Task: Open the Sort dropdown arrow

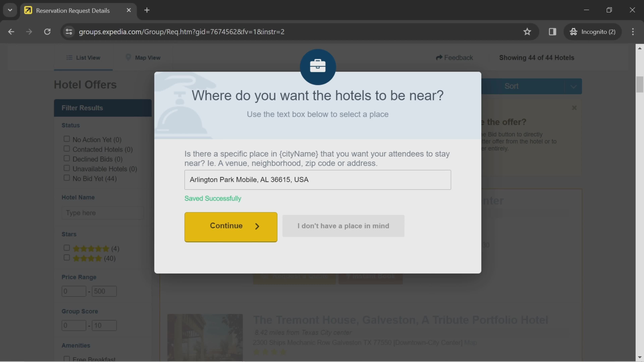Action: pyautogui.click(x=573, y=86)
